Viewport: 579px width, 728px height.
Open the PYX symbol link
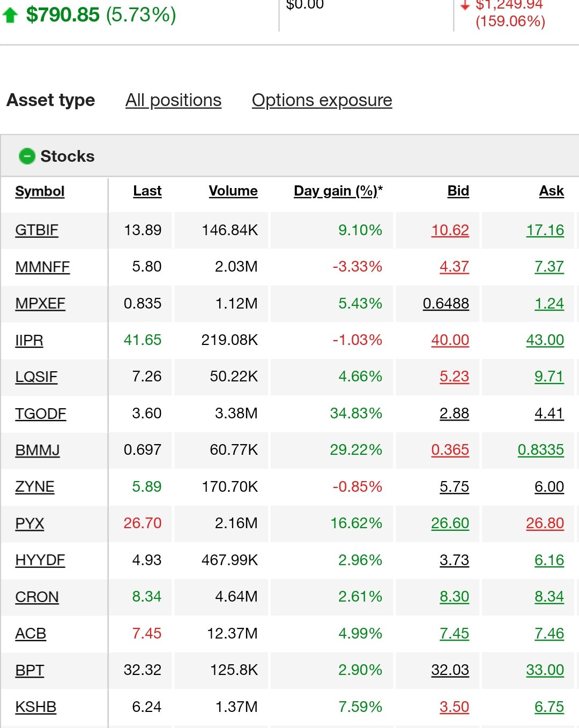point(29,523)
